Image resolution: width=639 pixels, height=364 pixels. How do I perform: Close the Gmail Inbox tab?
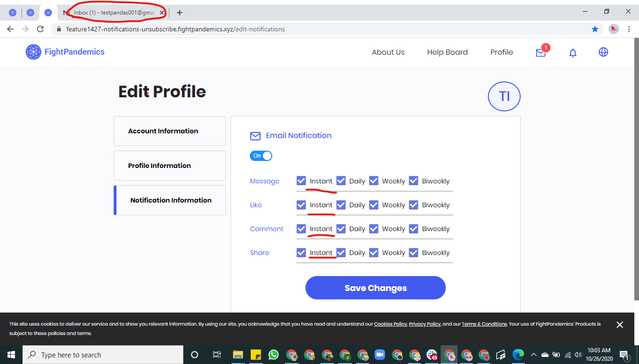pyautogui.click(x=162, y=13)
